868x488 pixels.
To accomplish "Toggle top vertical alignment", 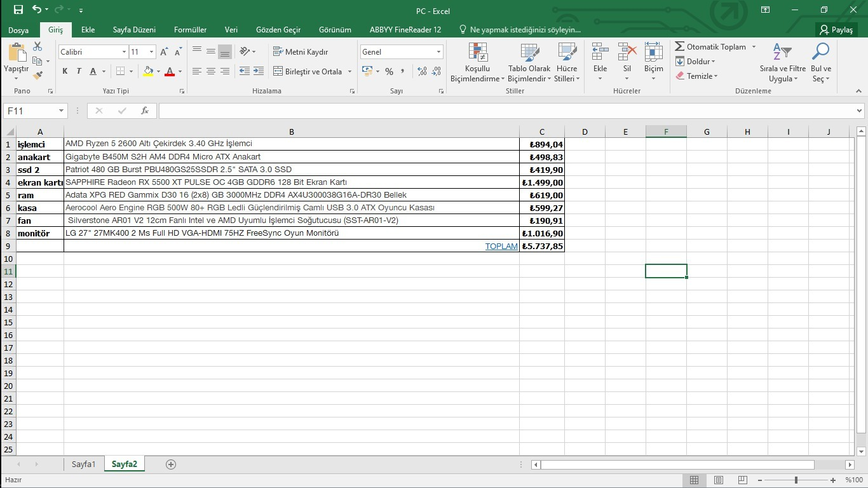I will click(x=197, y=51).
